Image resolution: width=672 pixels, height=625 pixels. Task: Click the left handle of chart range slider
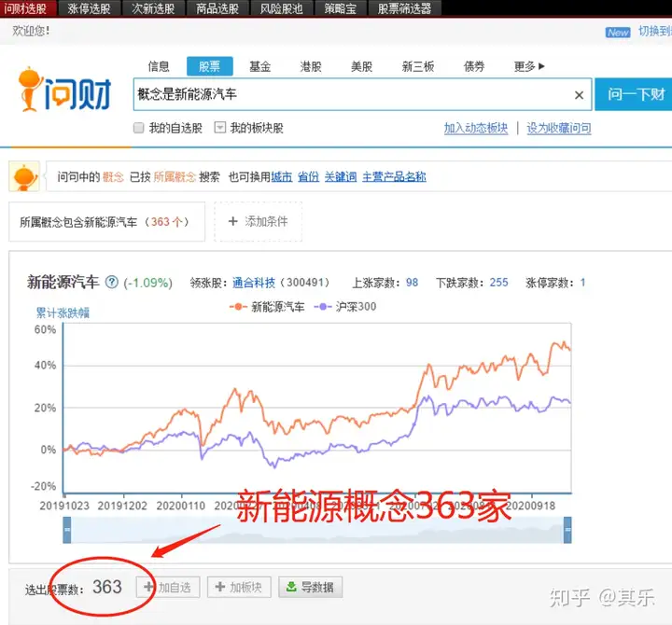point(67,530)
